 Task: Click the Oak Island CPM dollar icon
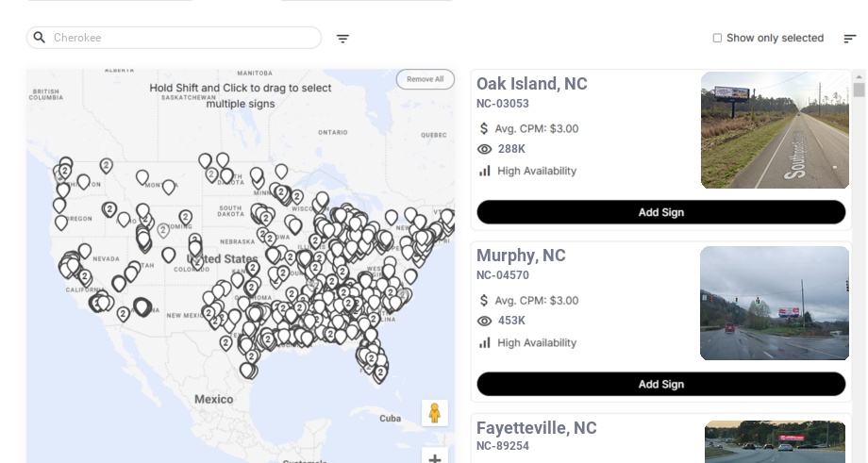click(485, 128)
